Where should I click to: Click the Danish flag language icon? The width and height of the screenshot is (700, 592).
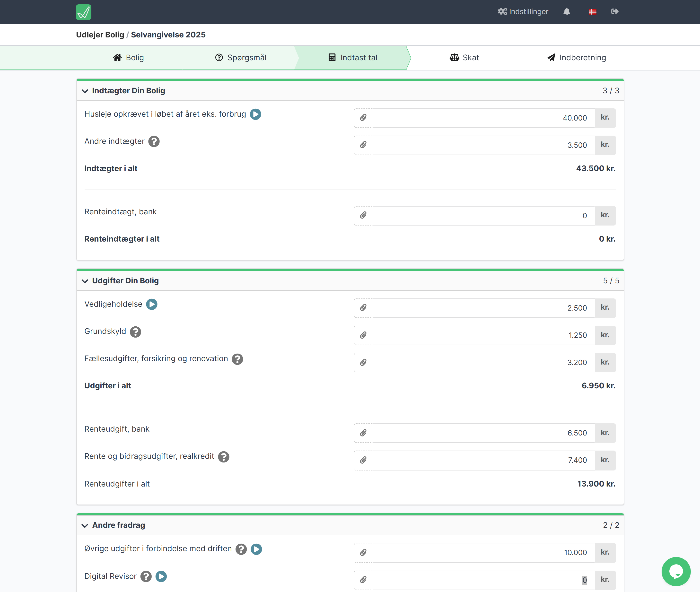592,12
